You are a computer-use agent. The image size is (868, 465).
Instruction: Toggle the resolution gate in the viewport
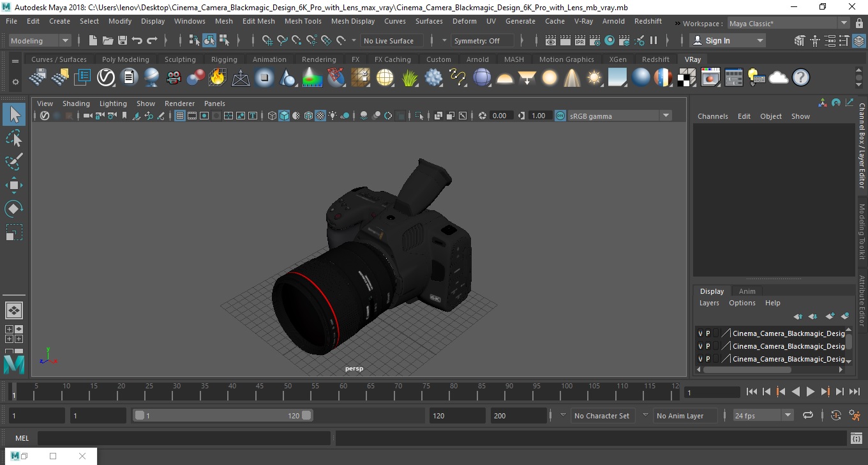(x=204, y=116)
